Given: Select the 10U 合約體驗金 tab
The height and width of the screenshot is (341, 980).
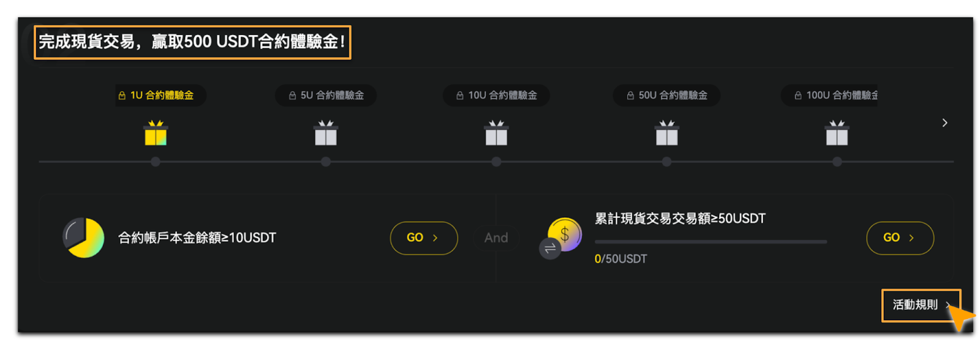Looking at the screenshot, I should pos(496,96).
